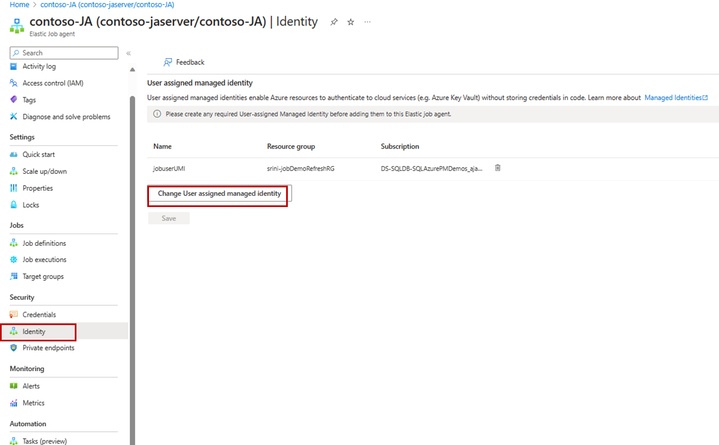Click the Job definitions icon

point(14,243)
